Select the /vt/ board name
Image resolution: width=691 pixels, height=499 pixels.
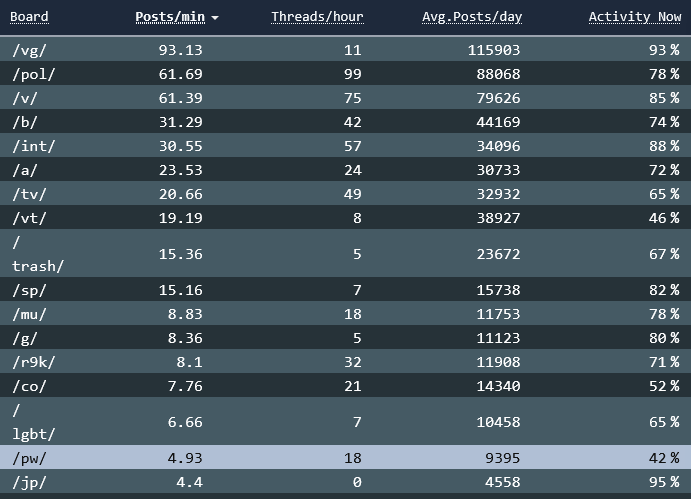[29, 218]
